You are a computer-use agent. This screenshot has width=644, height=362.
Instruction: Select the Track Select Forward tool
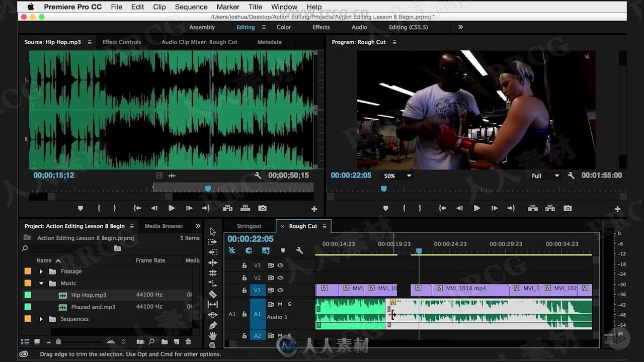click(213, 242)
